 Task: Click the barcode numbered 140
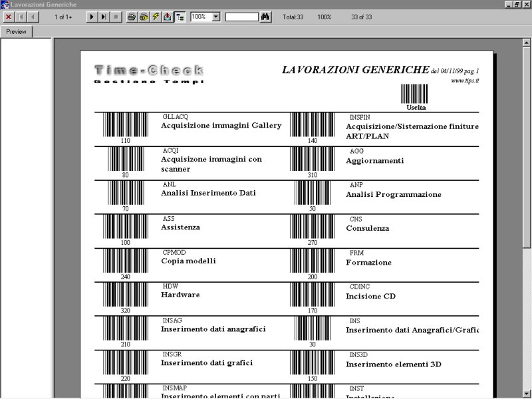pyautogui.click(x=312, y=124)
